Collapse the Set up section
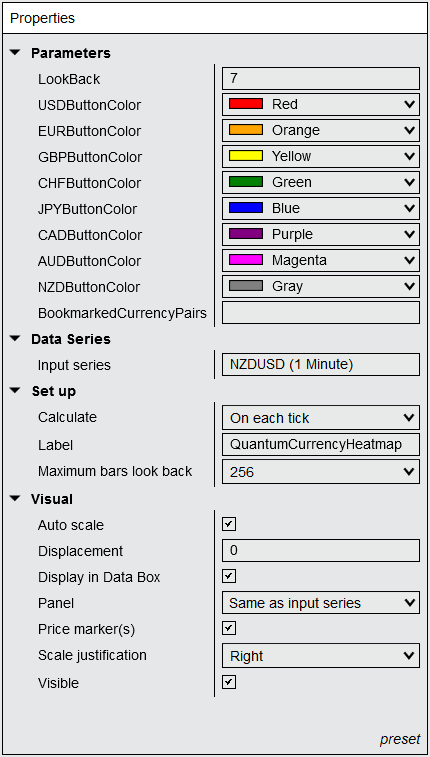430x757 pixels. (x=15, y=391)
